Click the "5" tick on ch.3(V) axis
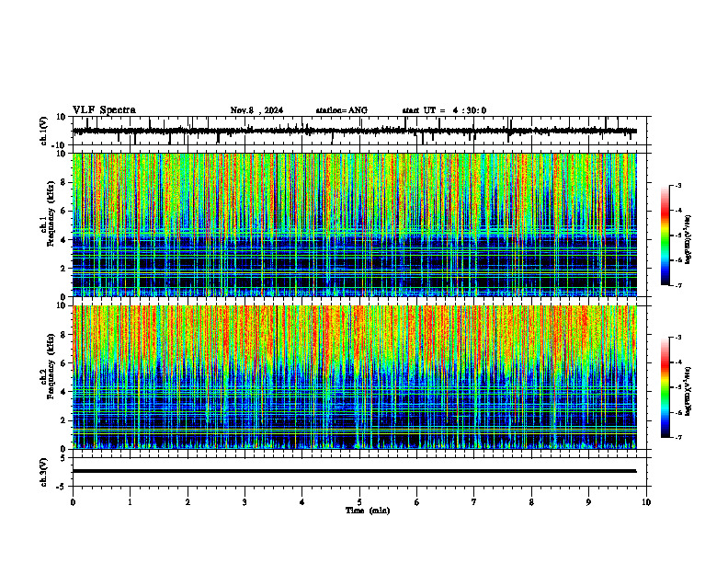The image size is (728, 563). 64,458
